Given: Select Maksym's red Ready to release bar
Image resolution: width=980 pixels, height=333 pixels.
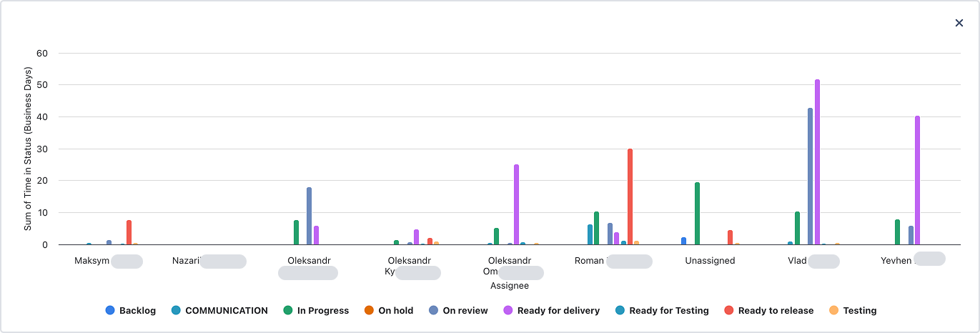Looking at the screenshot, I should (x=129, y=232).
